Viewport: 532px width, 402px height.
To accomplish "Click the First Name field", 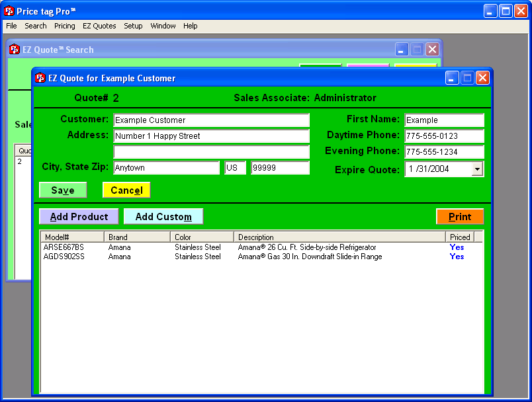I will pyautogui.click(x=444, y=120).
